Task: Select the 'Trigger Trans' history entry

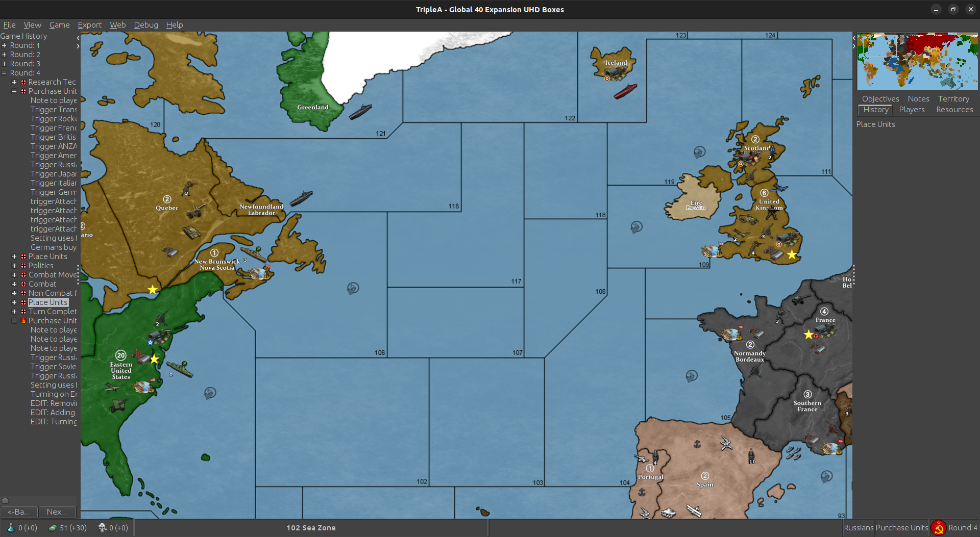Action: (54, 110)
